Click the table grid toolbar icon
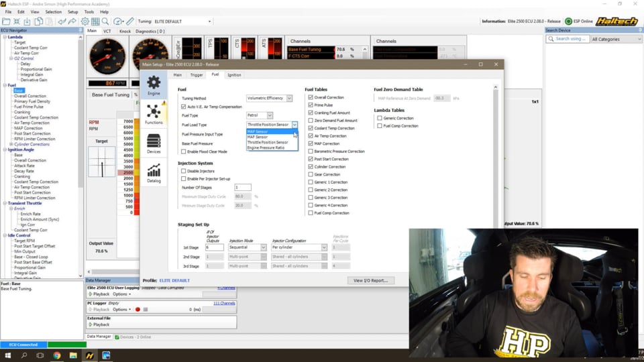The width and height of the screenshot is (644, 362). pyautogui.click(x=95, y=21)
